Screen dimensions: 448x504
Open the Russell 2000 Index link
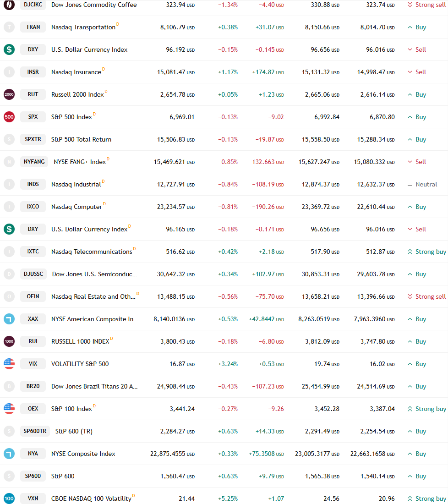pyautogui.click(x=77, y=94)
